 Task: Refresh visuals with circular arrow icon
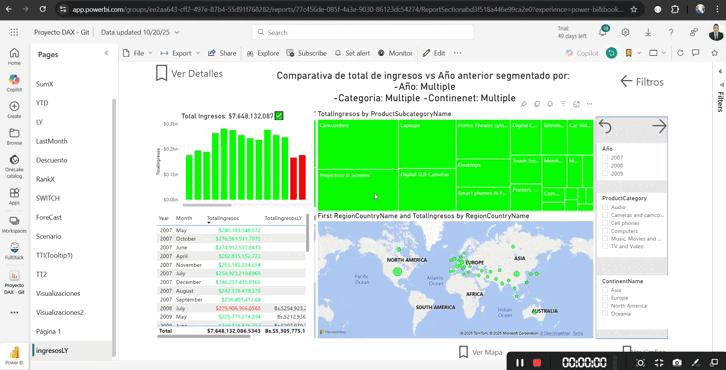(x=680, y=53)
